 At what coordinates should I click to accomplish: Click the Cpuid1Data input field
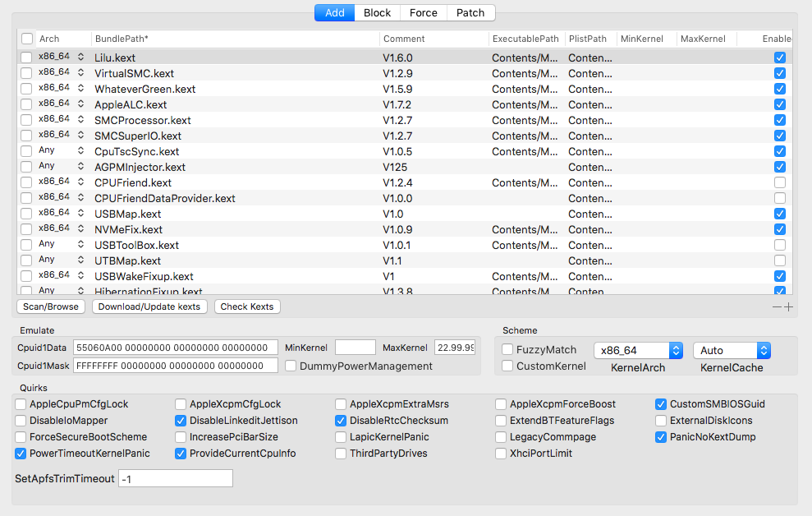pyautogui.click(x=176, y=348)
